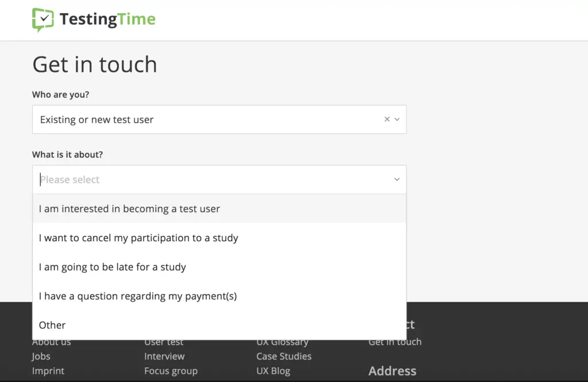Choose 'I am interested in becoming a test user'
588x382 pixels.
[x=219, y=209]
